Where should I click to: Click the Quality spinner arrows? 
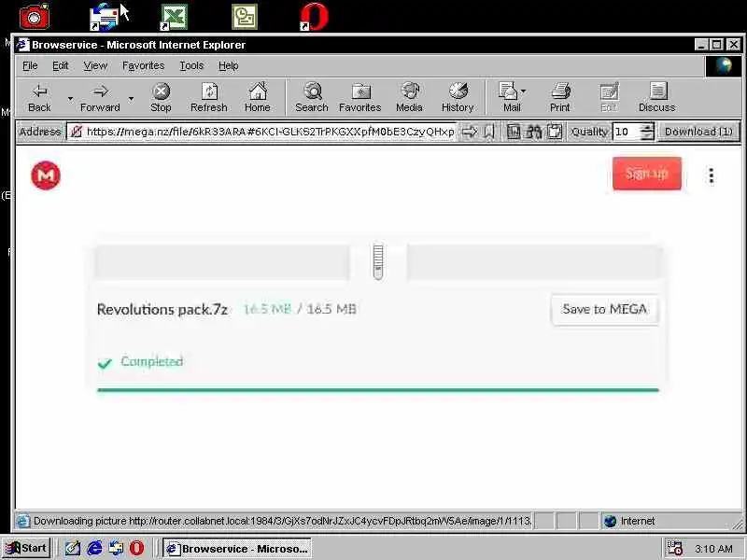647,132
